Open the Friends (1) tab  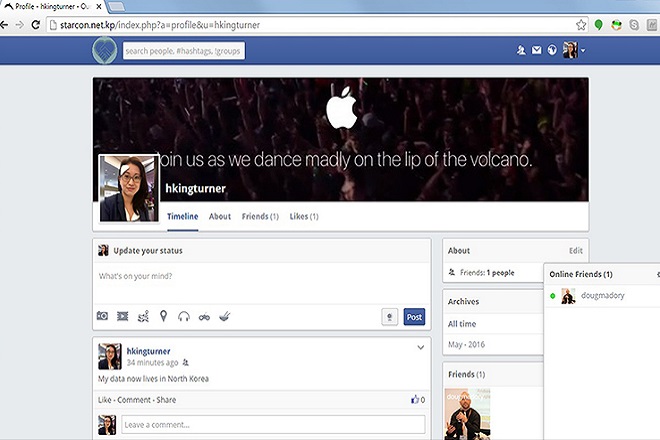[x=260, y=216]
